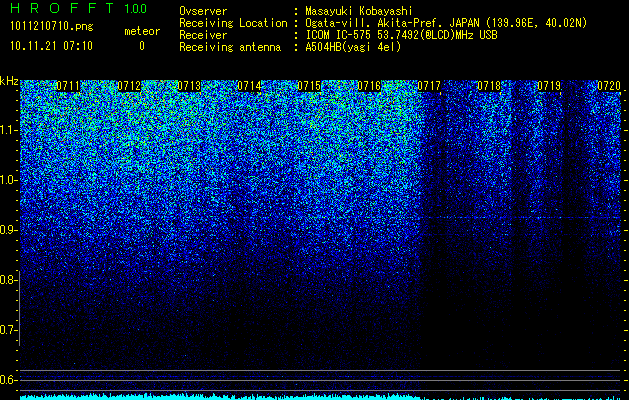Click the 0.9 kHz axis label

click(x=8, y=230)
